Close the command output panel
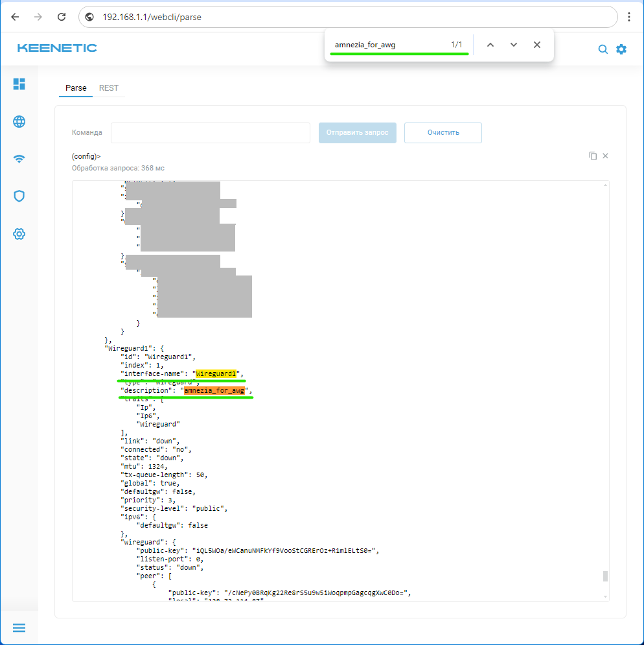This screenshot has height=645, width=644. coord(606,156)
